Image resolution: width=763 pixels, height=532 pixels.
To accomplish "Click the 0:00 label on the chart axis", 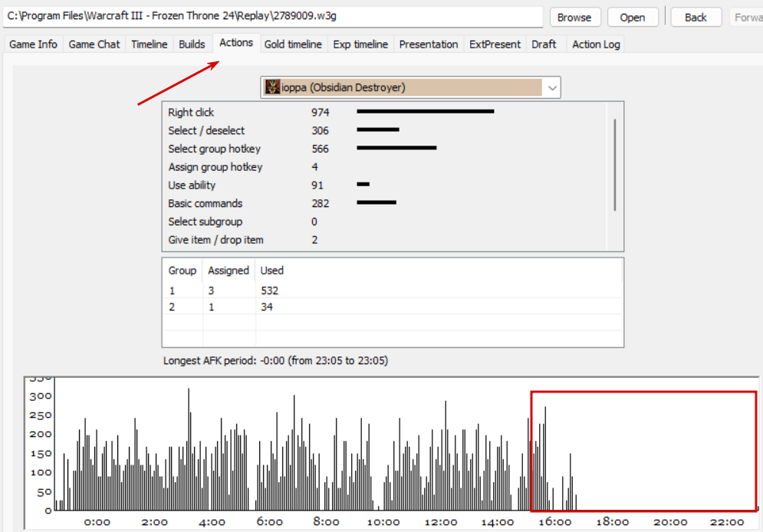I will coord(97,522).
